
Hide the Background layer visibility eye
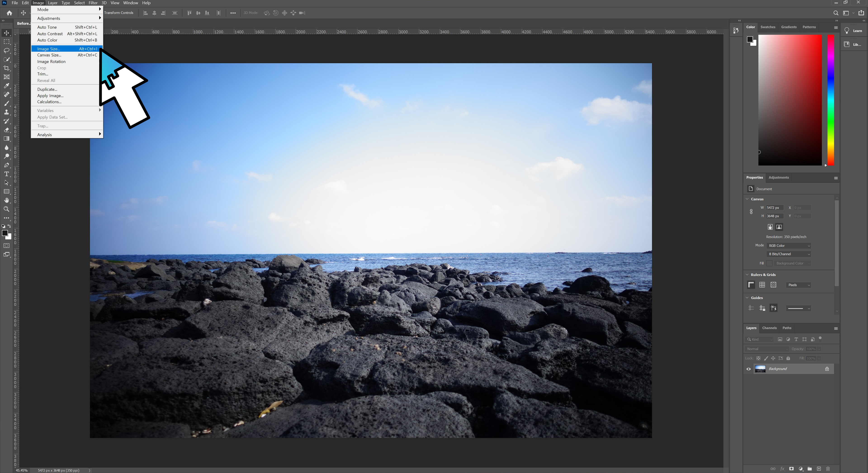pos(748,369)
